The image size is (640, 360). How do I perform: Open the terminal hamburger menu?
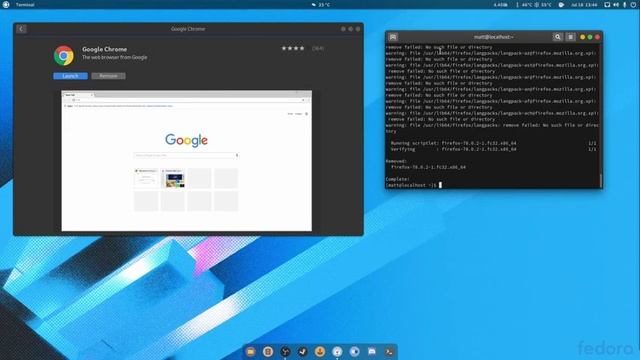tap(571, 37)
